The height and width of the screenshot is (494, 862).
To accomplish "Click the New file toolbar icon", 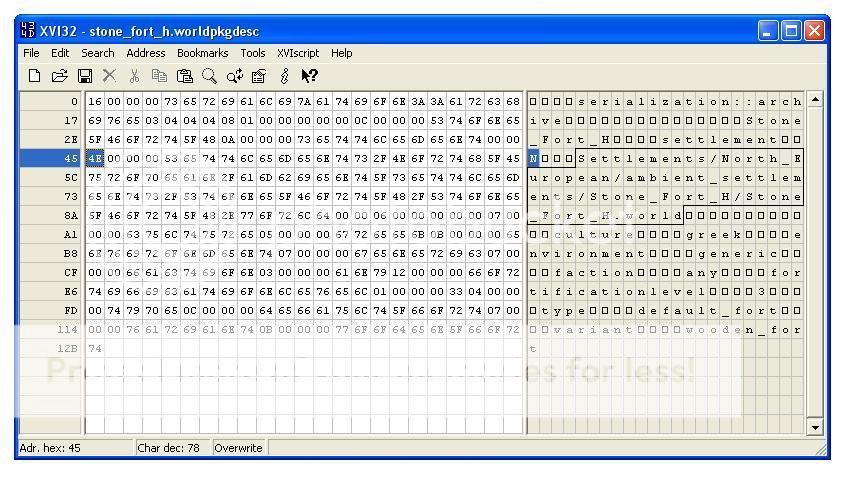I will click(x=34, y=76).
